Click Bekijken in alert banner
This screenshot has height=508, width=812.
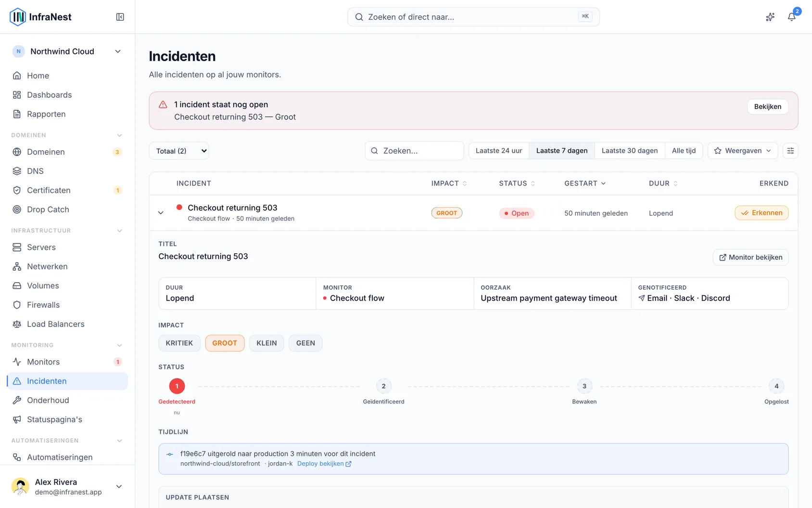click(768, 106)
